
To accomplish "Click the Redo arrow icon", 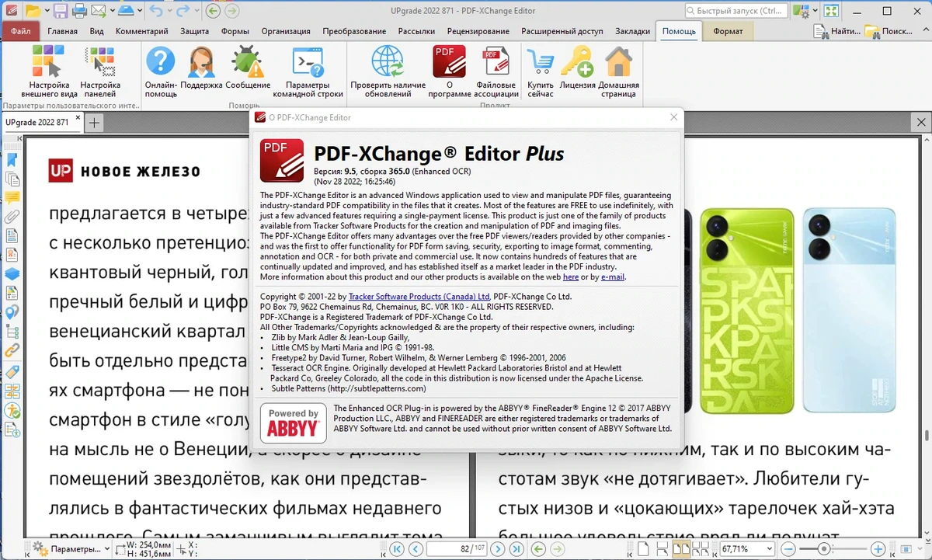I will pyautogui.click(x=182, y=11).
